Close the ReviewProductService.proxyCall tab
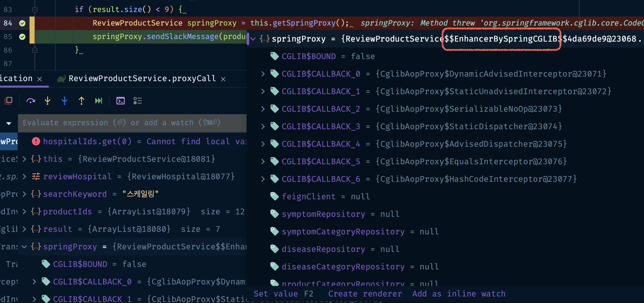This screenshot has width=644, height=303. [223, 79]
